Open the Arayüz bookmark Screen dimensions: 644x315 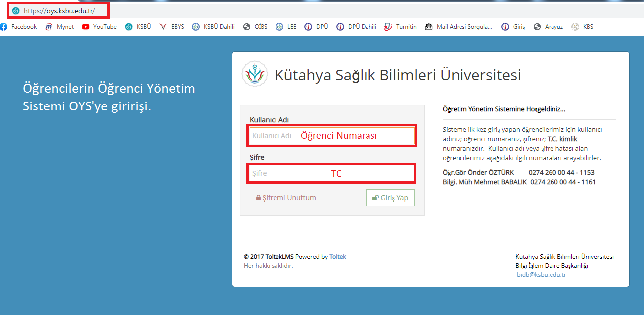[x=548, y=27]
